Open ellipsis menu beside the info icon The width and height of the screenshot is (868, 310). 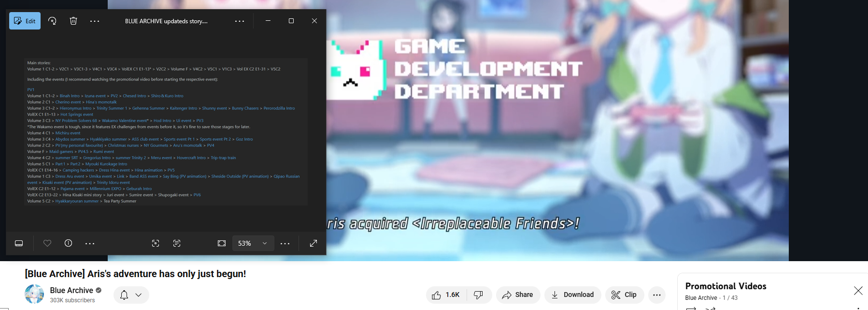point(90,243)
